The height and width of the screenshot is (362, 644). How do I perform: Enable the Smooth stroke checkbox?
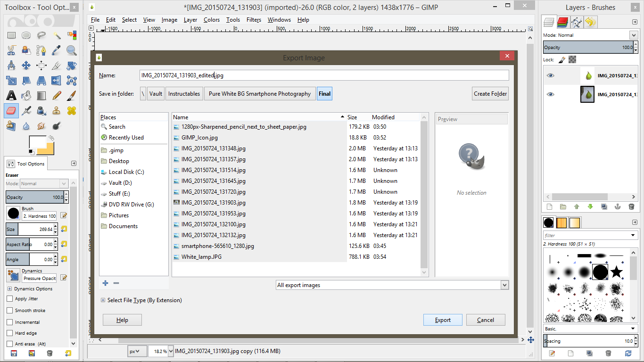(10, 310)
